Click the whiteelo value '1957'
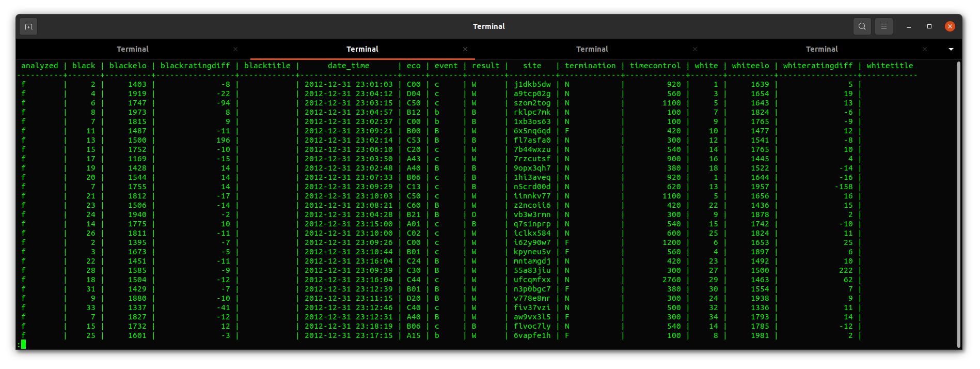This screenshot has height=369, width=980. [760, 187]
